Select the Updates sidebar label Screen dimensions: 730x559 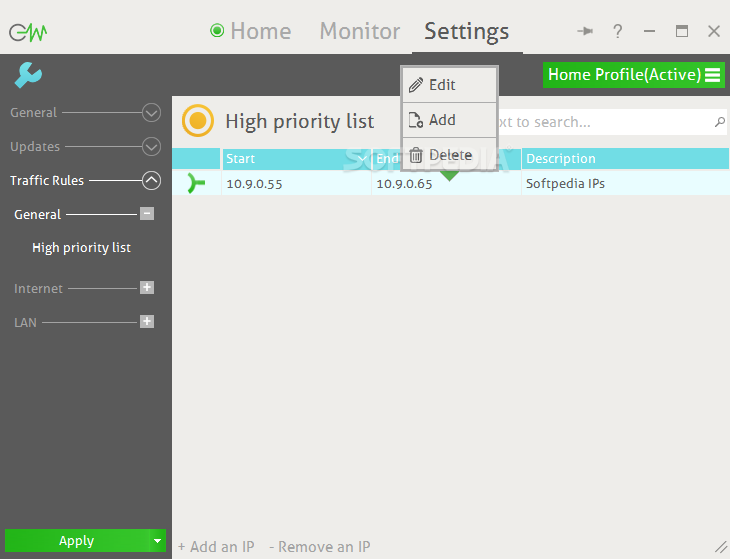(35, 147)
